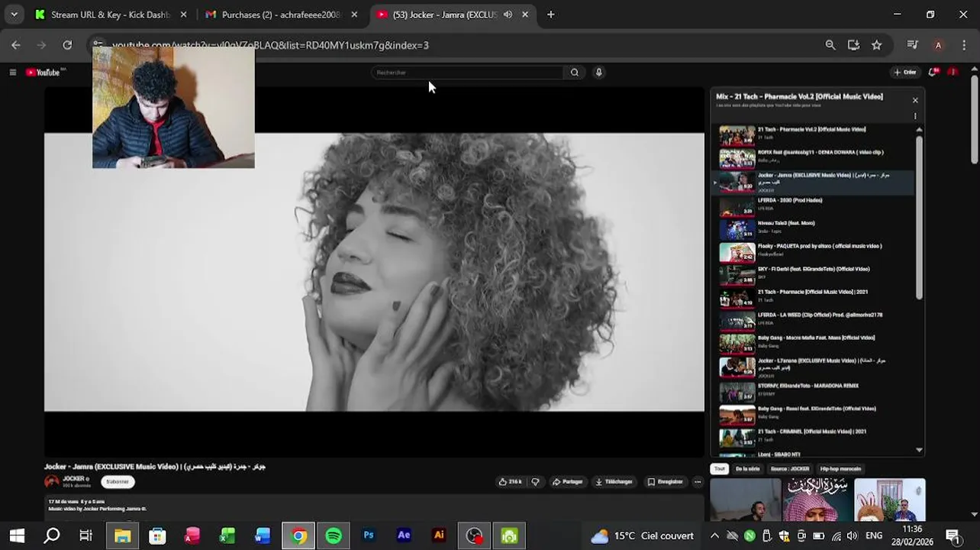Share the video via Partager

[x=567, y=482]
